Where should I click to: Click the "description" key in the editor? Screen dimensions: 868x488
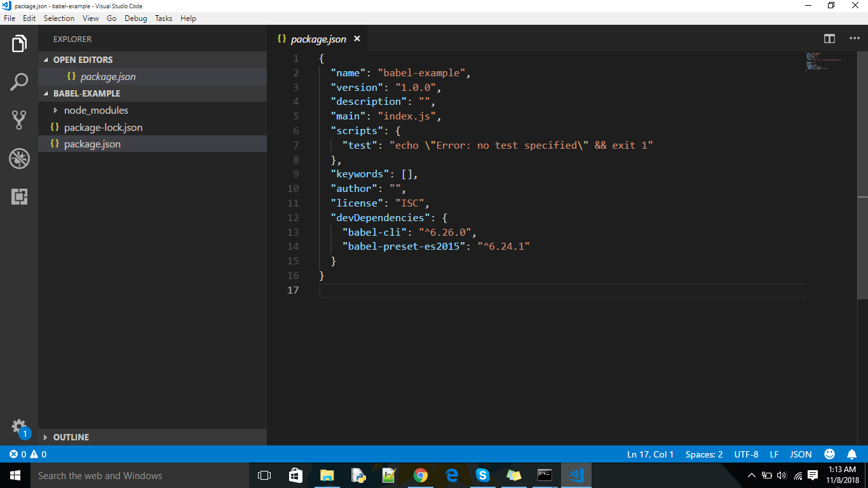pyautogui.click(x=369, y=102)
